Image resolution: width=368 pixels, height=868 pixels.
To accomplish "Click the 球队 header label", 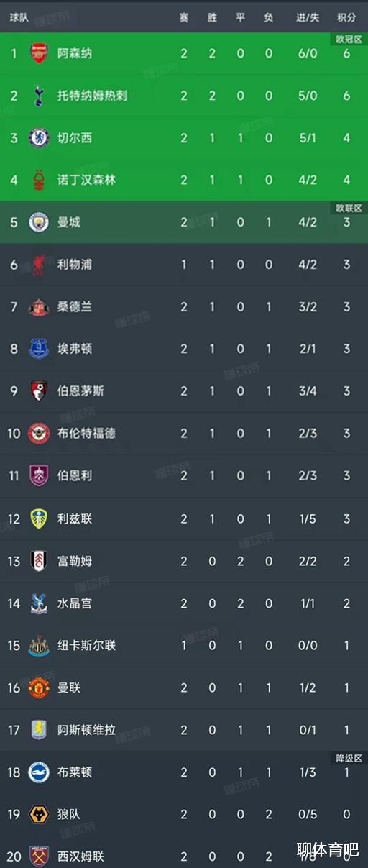I will (x=19, y=17).
